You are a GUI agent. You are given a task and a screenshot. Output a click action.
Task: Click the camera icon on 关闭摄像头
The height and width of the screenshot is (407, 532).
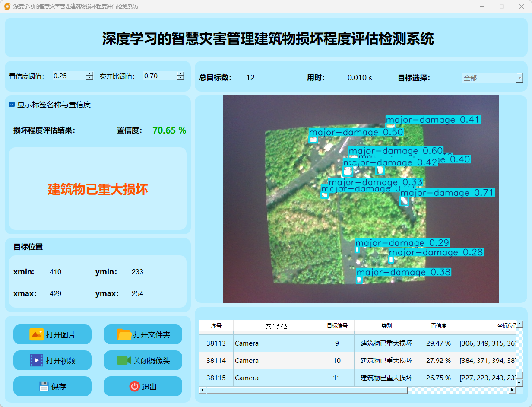point(123,360)
